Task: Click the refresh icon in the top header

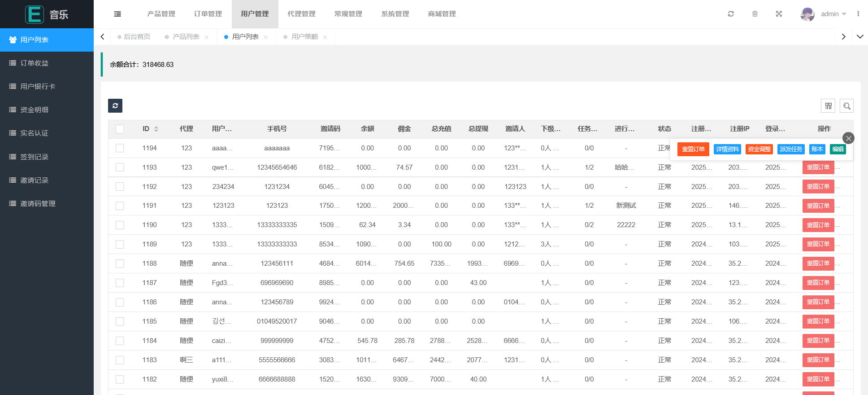Action: click(x=731, y=14)
